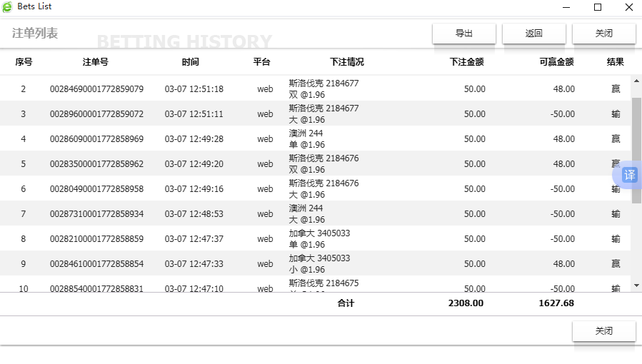The height and width of the screenshot is (364, 642).
Task: Click bet detail 斯洛伐克 2184677 双 @1.96
Action: point(323,89)
